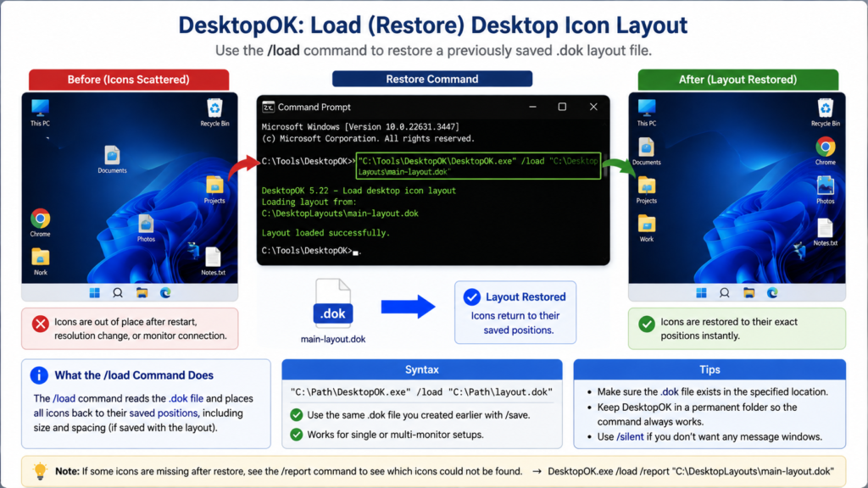The width and height of the screenshot is (868, 488).
Task: Click the red X icon in Before caption
Action: point(40,324)
